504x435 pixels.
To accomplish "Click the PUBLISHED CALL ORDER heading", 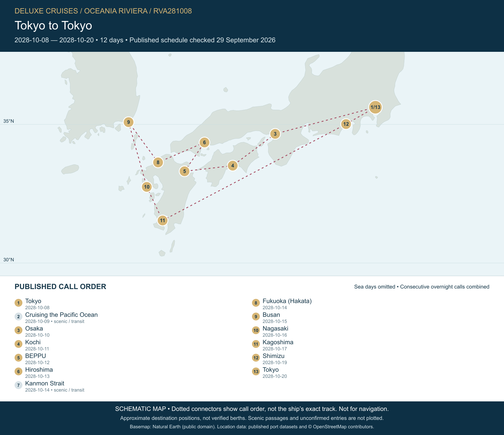I will 60,287.
